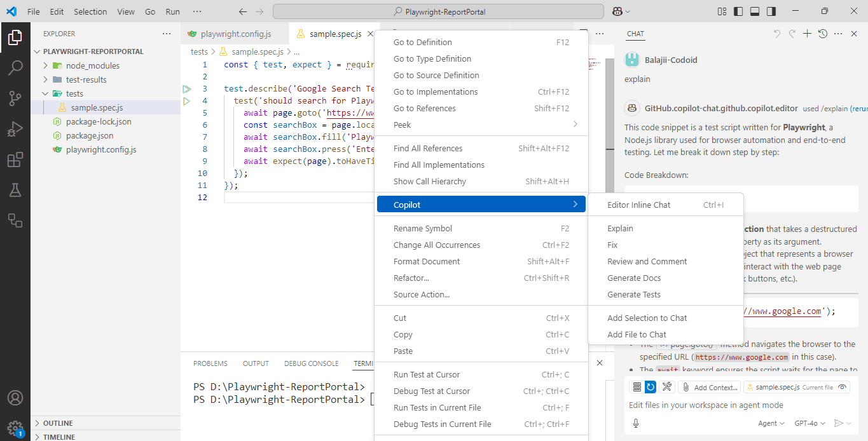Viewport: 868px width, 441px height.
Task: Open the Extensions view
Action: click(x=15, y=159)
